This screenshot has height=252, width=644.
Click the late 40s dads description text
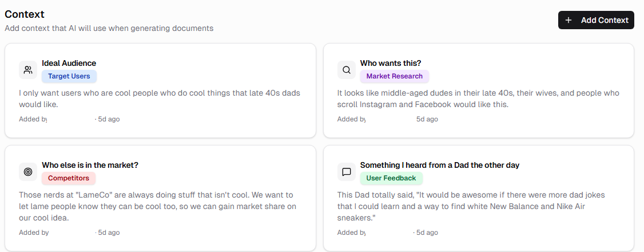[x=159, y=99]
